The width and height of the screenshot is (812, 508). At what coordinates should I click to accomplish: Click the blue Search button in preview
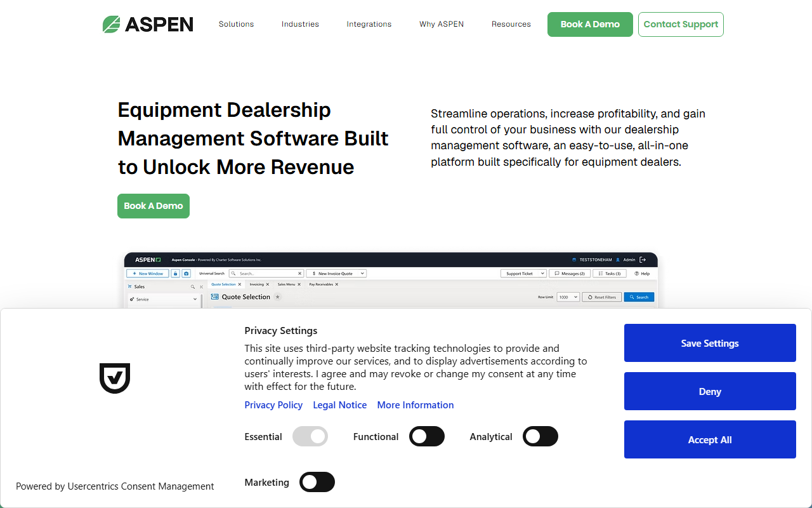click(639, 297)
